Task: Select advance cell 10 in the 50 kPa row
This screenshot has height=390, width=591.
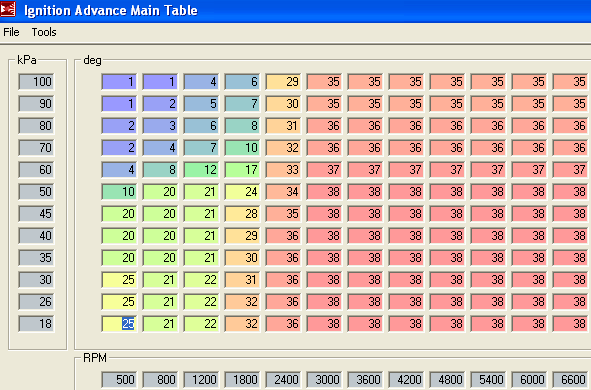Action: pos(119,191)
